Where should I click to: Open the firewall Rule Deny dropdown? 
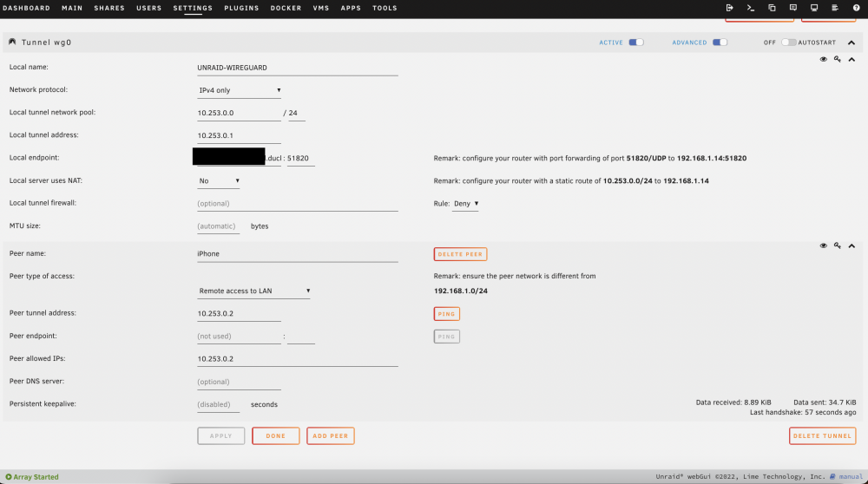coord(465,204)
